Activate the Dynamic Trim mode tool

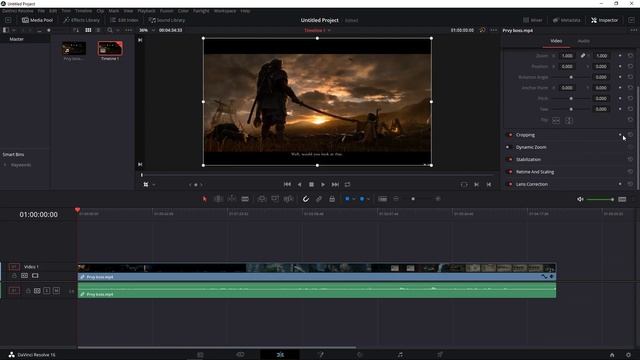(231, 199)
